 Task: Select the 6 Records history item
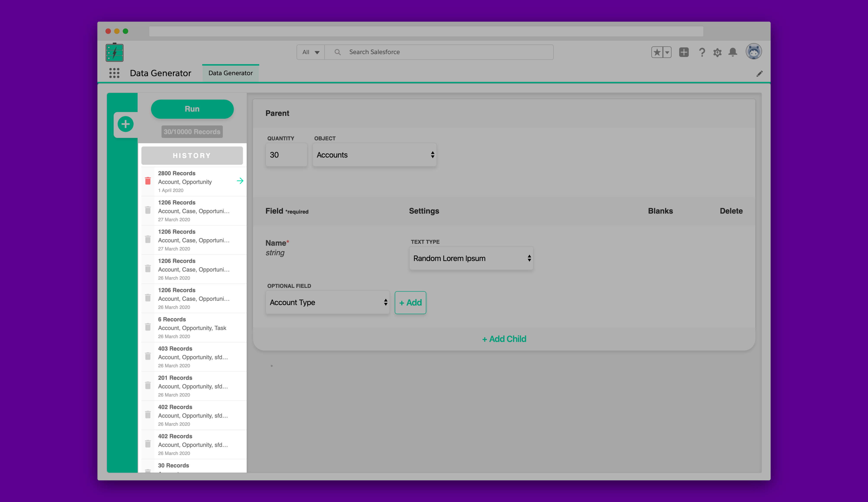193,327
